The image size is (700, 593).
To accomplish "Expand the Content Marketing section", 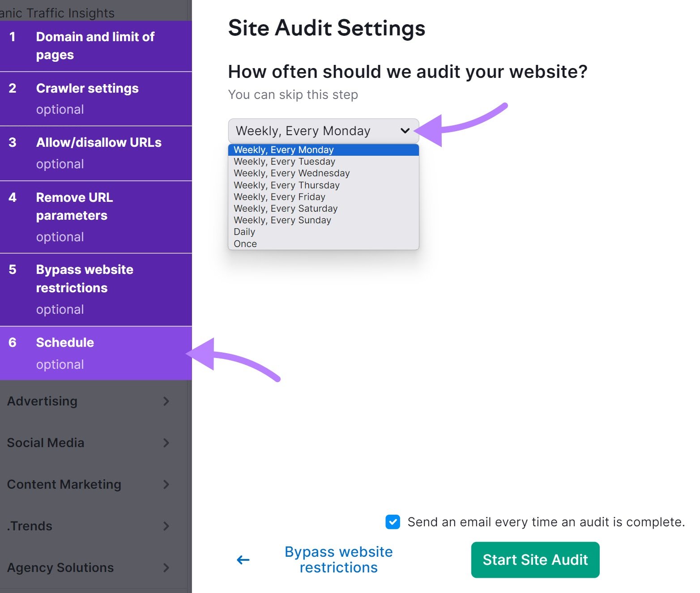I will (166, 485).
